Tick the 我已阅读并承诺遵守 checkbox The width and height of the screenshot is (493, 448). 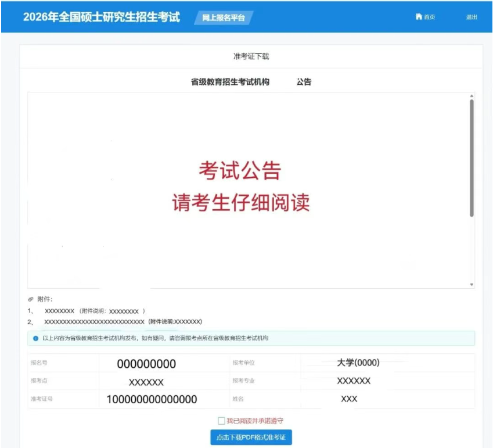click(x=221, y=421)
